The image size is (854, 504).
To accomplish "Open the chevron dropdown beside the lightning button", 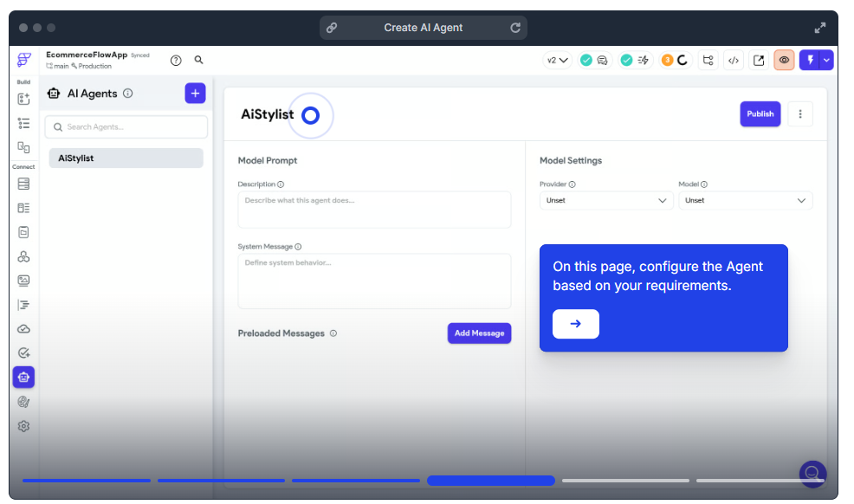I will click(x=827, y=60).
